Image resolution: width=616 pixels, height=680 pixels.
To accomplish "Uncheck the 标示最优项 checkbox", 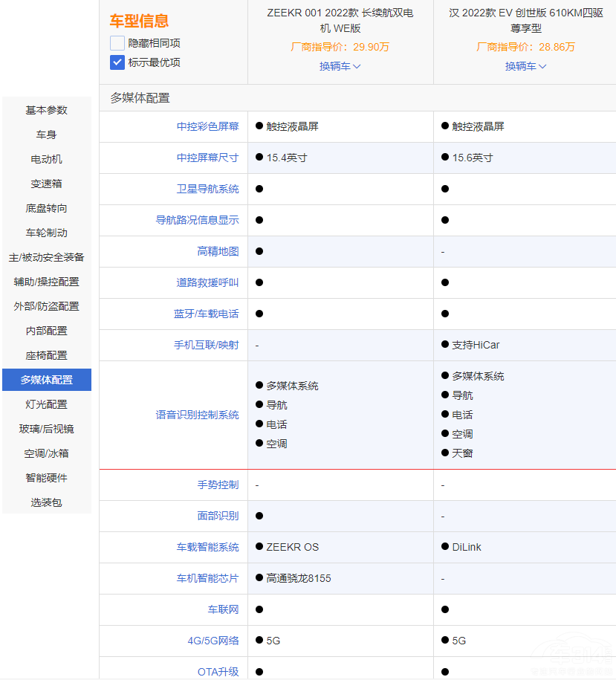I will point(117,62).
